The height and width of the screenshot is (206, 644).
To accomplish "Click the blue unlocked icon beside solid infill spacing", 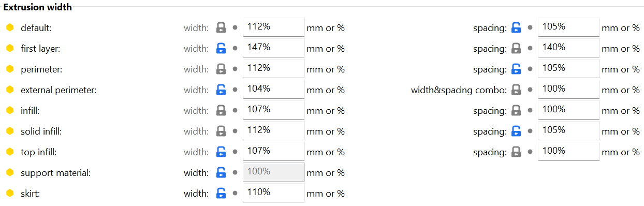I will [516, 131].
